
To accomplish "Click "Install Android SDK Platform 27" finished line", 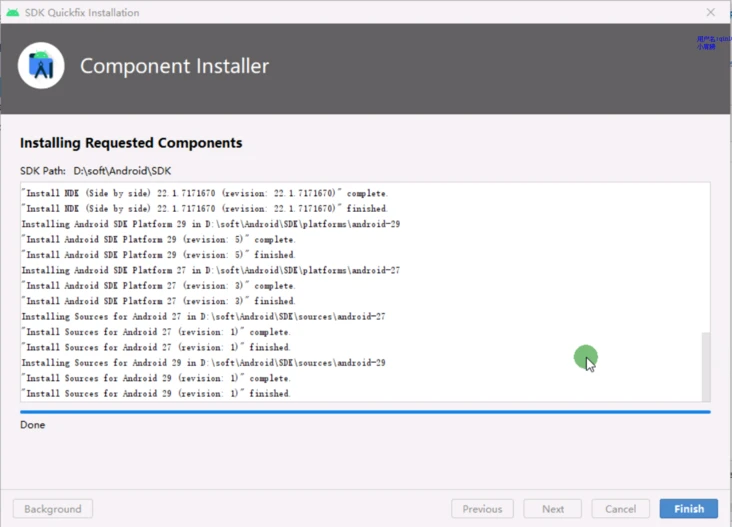I will (x=158, y=301).
